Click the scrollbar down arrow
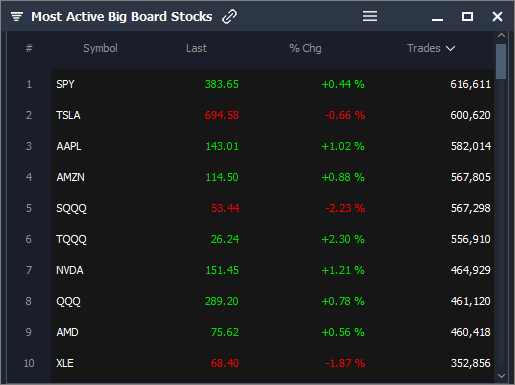 click(x=501, y=376)
